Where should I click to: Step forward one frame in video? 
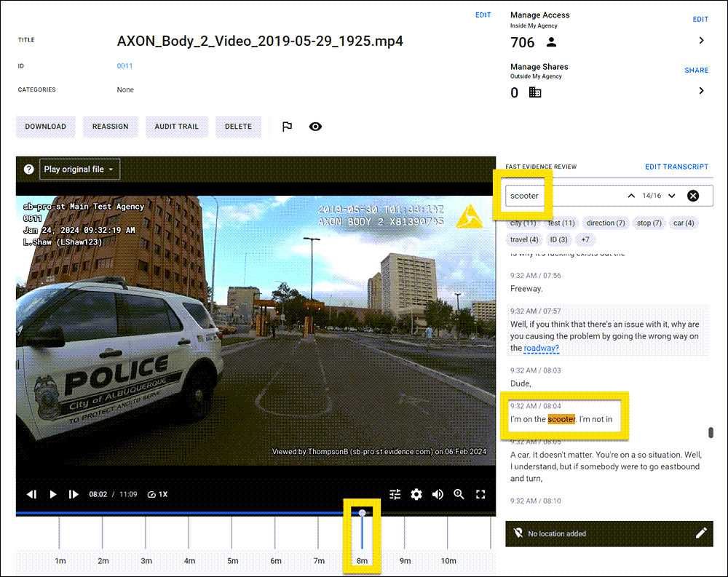click(x=74, y=494)
